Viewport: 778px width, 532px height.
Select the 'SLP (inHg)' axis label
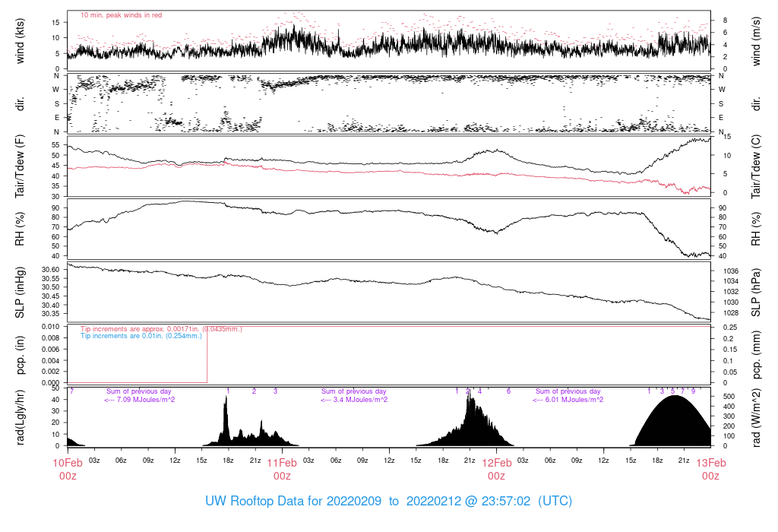[21, 292]
